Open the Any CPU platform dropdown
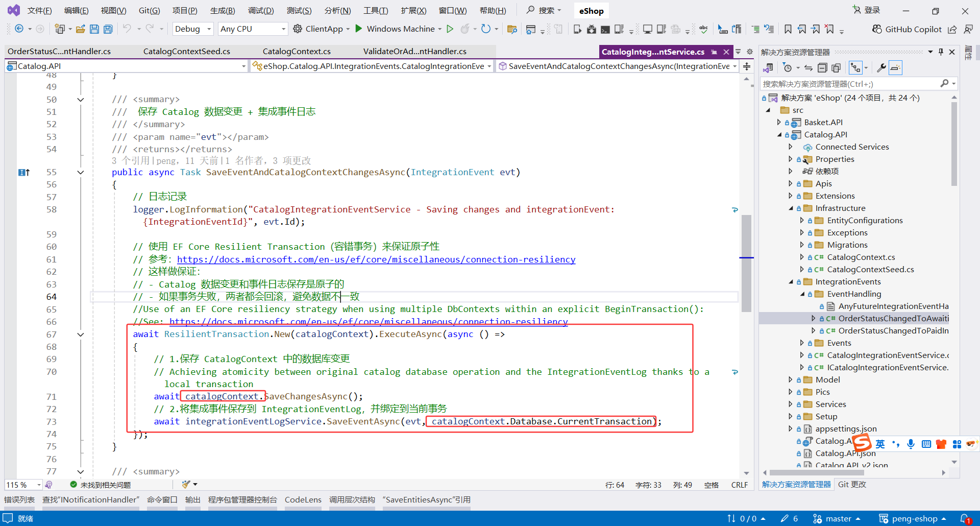980x526 pixels. coord(253,29)
